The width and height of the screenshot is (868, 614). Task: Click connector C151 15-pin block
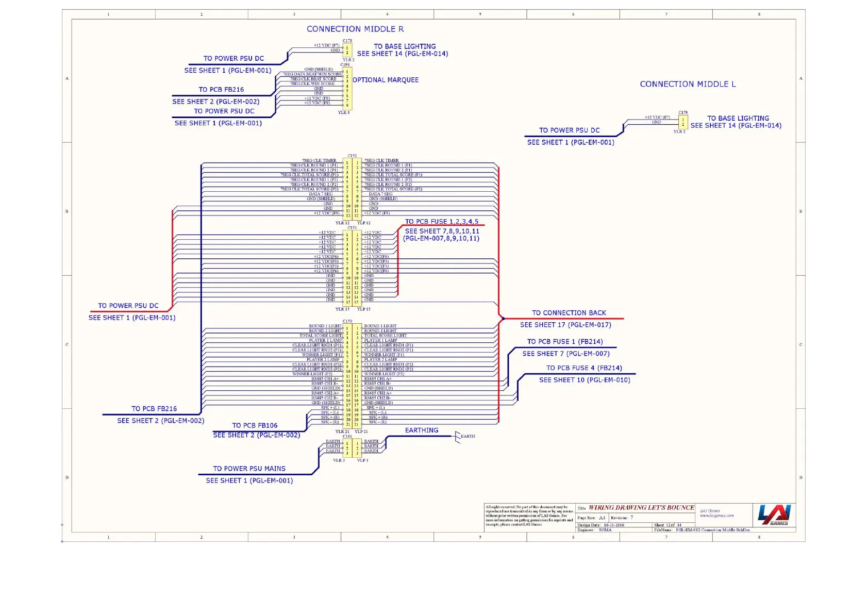coord(352,268)
